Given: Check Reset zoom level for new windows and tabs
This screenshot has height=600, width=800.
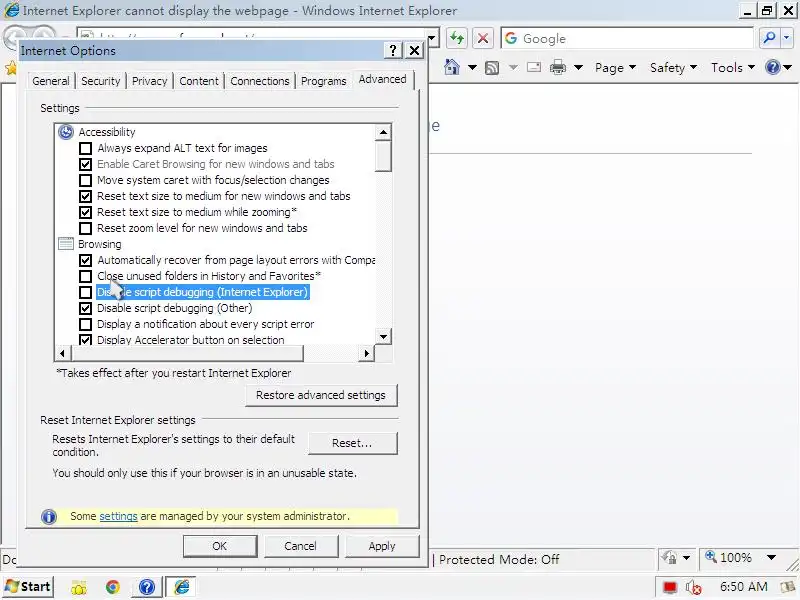Looking at the screenshot, I should coord(86,229).
